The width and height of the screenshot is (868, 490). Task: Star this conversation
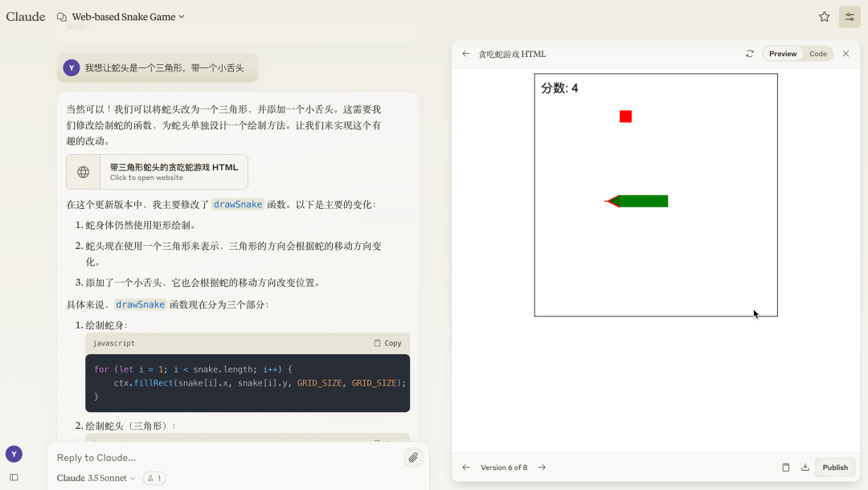click(824, 16)
